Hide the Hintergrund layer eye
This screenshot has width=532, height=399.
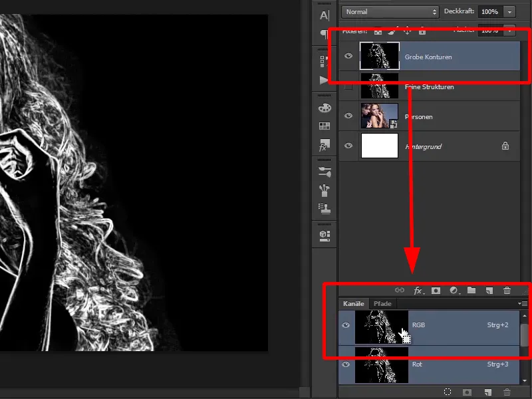coord(348,146)
